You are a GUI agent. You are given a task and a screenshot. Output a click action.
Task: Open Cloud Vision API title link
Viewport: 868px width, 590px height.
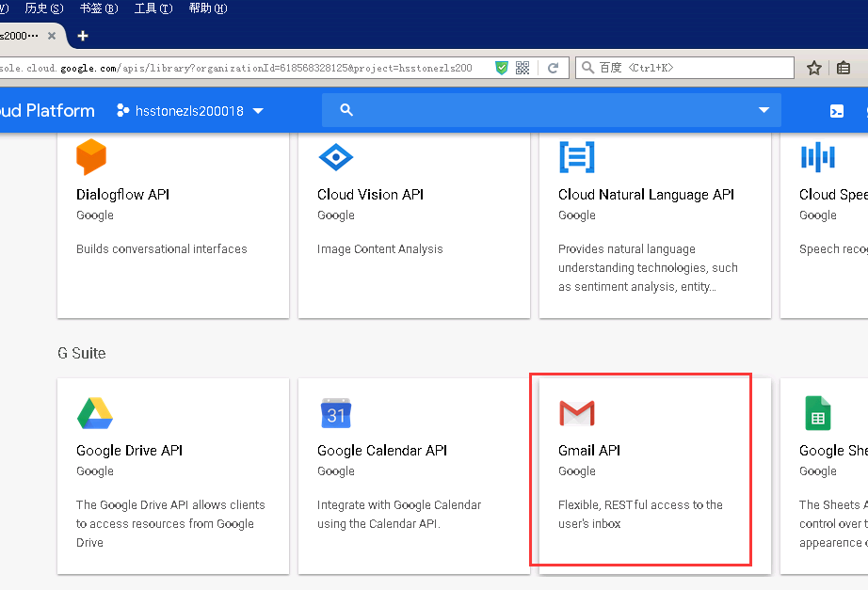pos(370,195)
